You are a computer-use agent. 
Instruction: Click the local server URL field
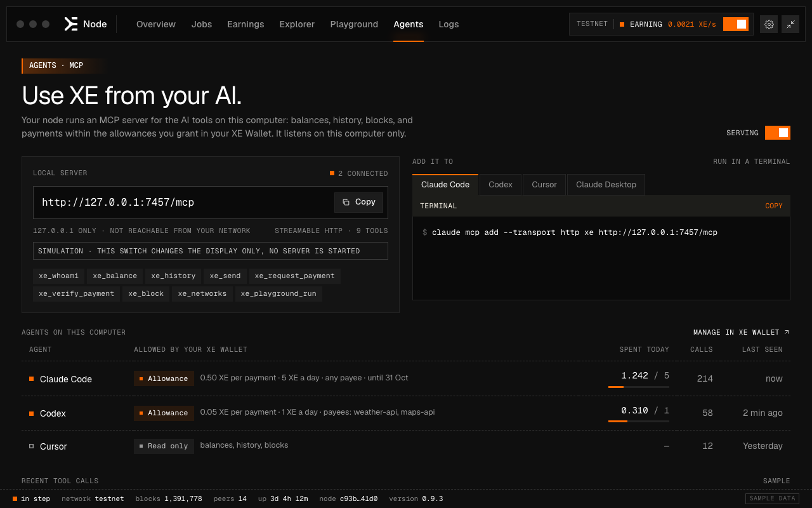211,203
